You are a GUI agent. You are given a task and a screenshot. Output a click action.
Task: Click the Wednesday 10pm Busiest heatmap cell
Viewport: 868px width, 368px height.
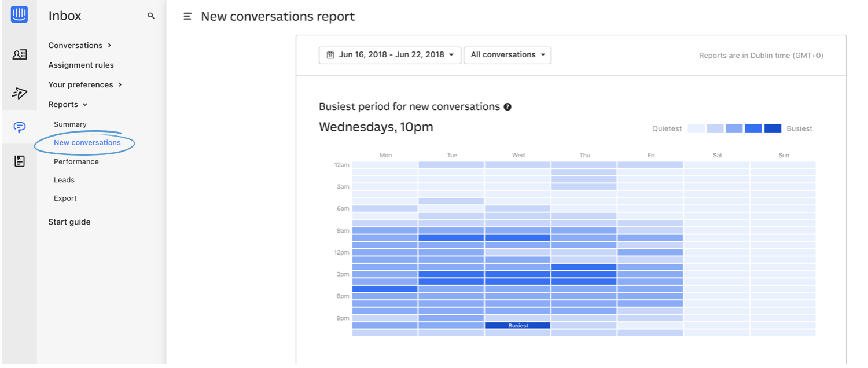click(x=518, y=325)
